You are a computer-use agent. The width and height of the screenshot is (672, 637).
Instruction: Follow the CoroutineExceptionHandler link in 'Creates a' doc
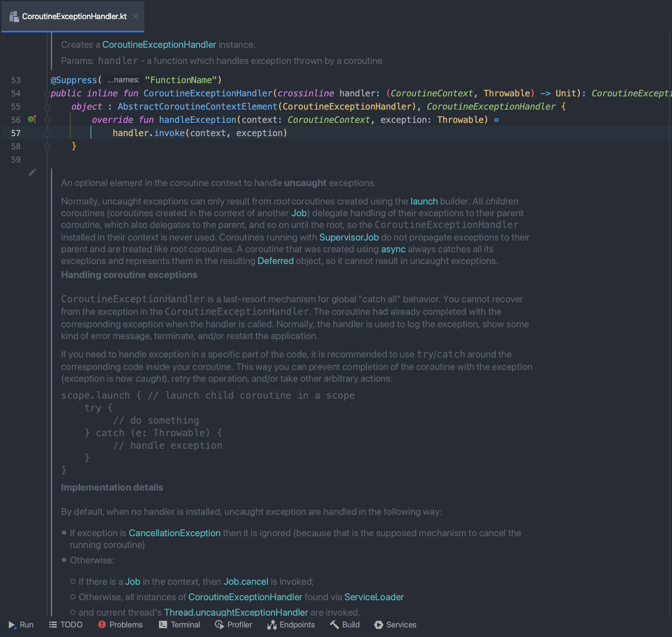coord(159,45)
